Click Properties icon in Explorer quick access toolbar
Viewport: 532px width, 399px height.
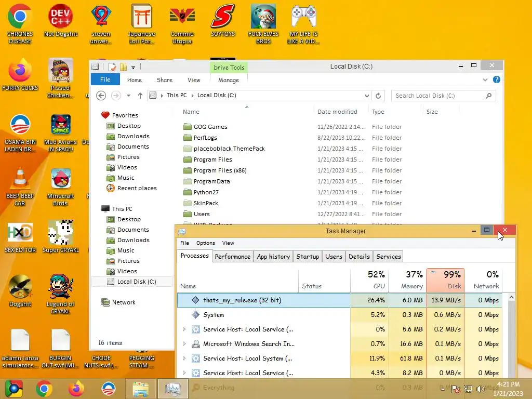tap(112, 67)
